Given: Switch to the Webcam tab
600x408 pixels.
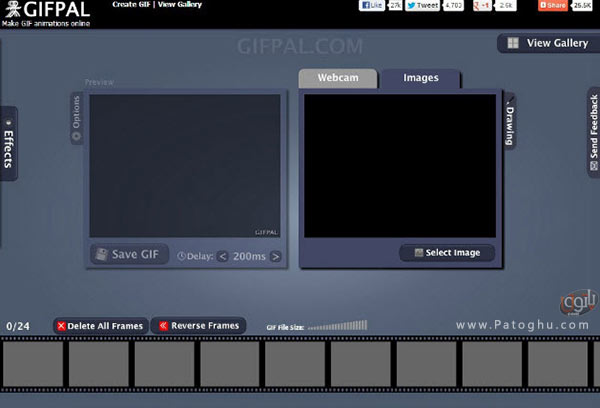Looking at the screenshot, I should point(338,78).
